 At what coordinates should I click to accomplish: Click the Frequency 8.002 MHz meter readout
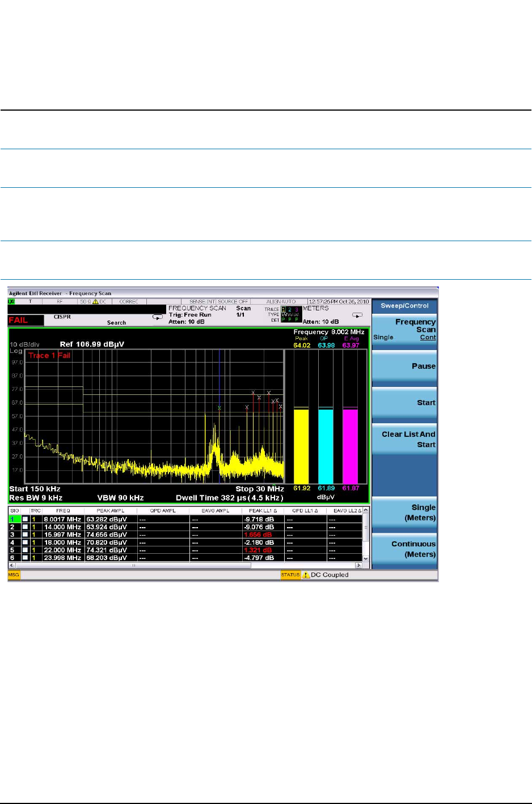(x=329, y=332)
